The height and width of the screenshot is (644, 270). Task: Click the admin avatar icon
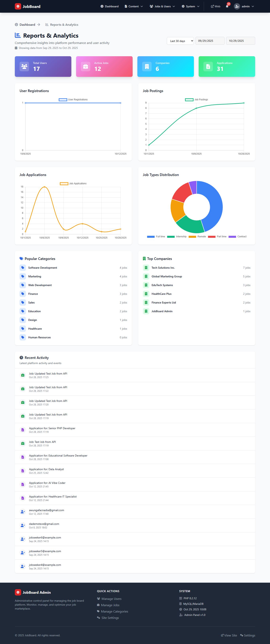pyautogui.click(x=237, y=7)
